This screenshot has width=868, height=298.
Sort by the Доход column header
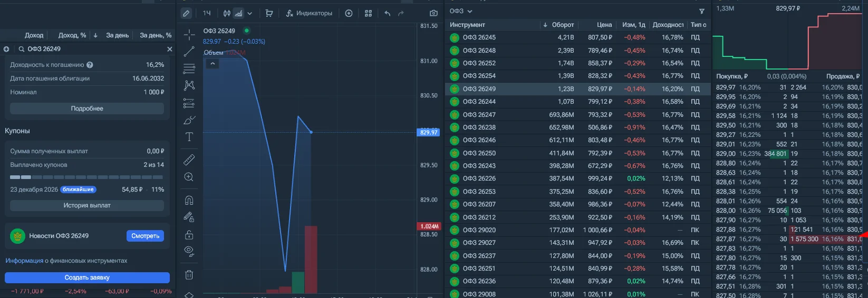click(x=34, y=35)
